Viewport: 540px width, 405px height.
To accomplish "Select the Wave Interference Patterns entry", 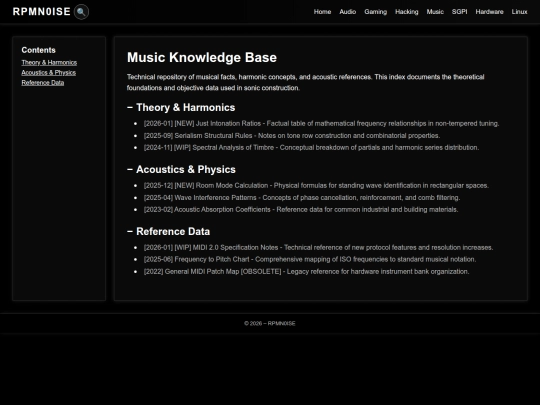I will coord(302,198).
